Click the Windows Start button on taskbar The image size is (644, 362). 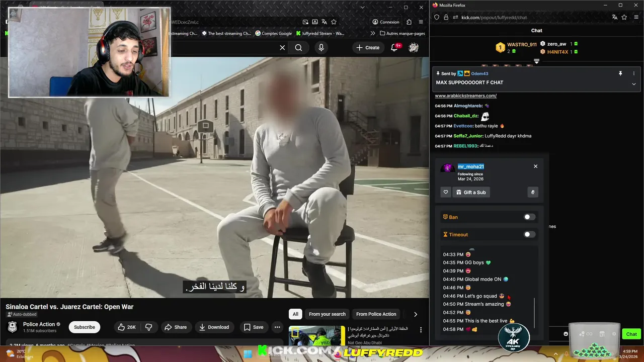tap(247, 354)
